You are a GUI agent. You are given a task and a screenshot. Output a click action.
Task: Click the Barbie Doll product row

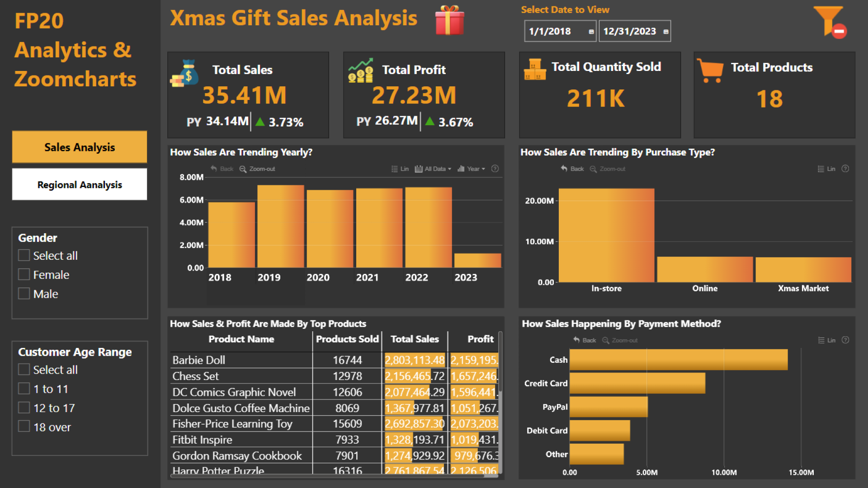(x=335, y=360)
